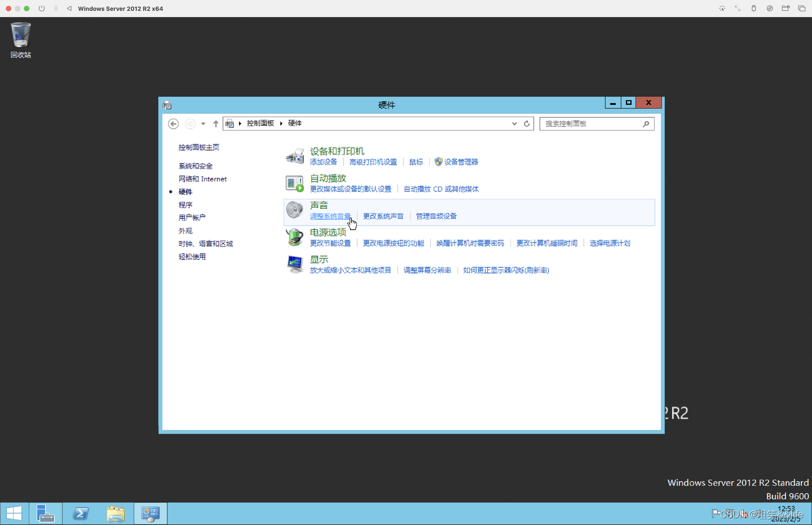The height and width of the screenshot is (525, 812).
Task: Open the Windows Start button
Action: click(x=14, y=513)
